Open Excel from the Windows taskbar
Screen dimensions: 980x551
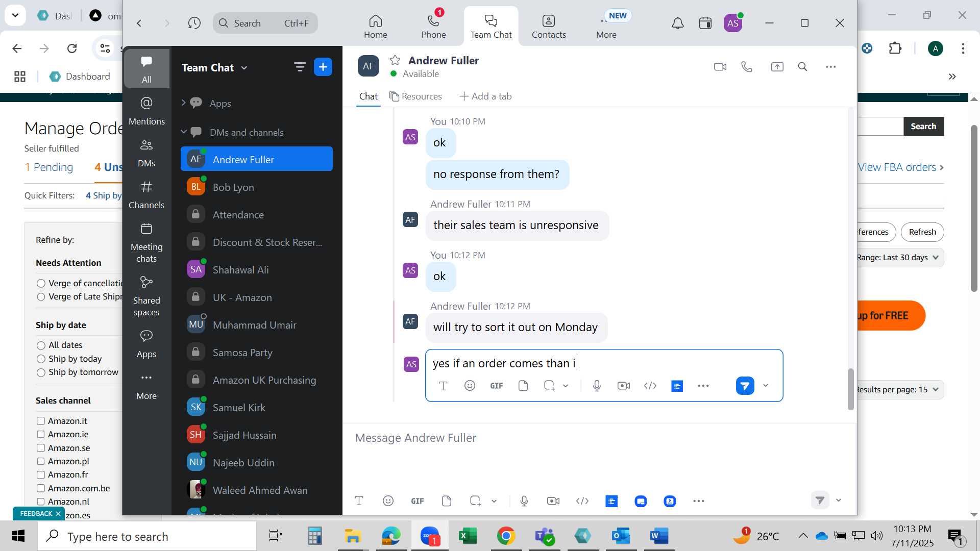[467, 536]
